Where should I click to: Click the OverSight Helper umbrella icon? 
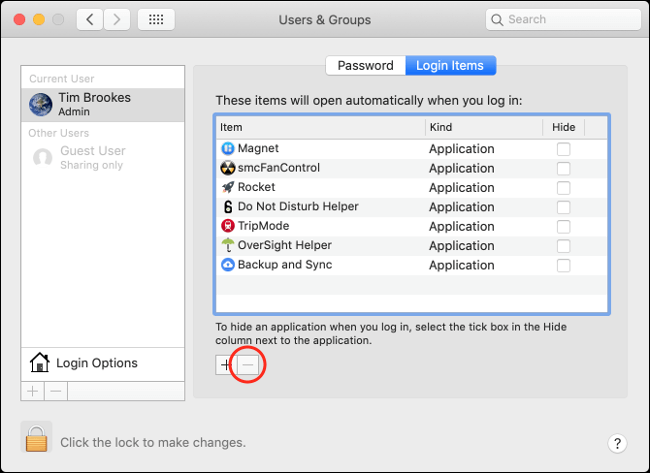pos(228,245)
